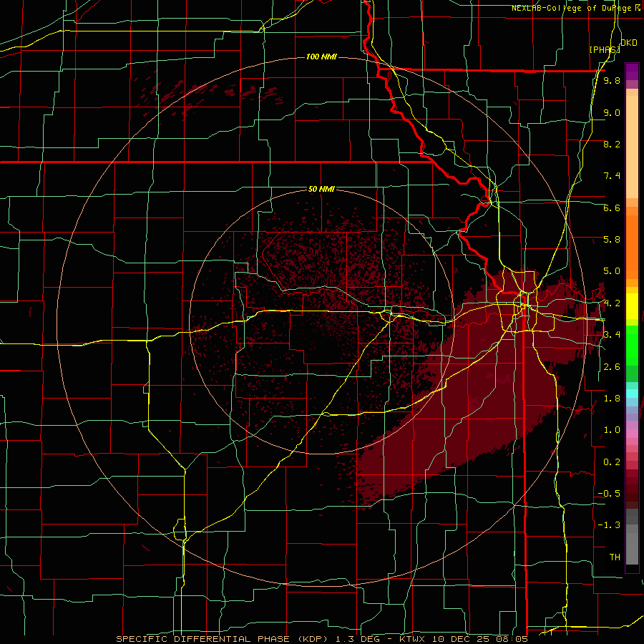The image size is (644, 644).
Task: Pick the cyan color bar segment
Action: tap(632, 394)
